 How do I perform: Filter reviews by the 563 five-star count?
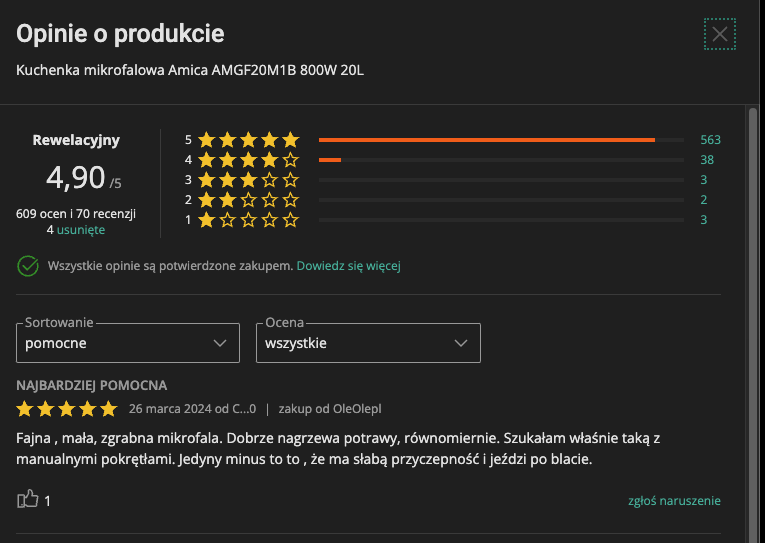pos(710,140)
